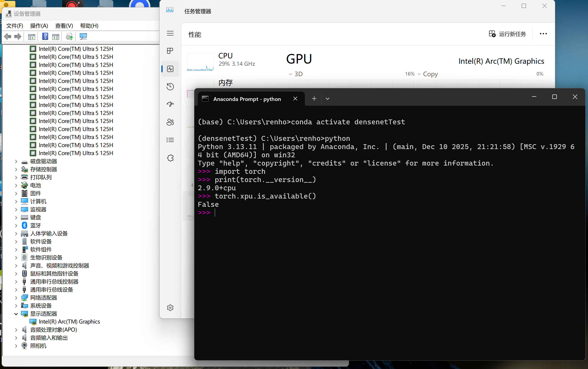The width and height of the screenshot is (588, 369).
Task: Click 运行新任务 button
Action: point(508,34)
